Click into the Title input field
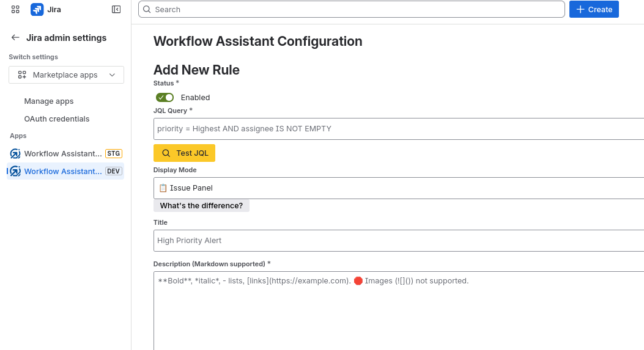 398,241
